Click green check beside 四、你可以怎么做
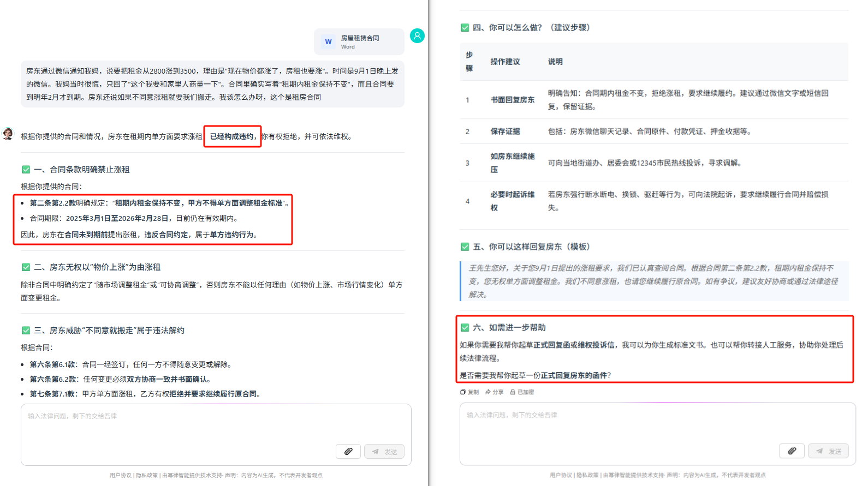The image size is (868, 486). coord(465,28)
